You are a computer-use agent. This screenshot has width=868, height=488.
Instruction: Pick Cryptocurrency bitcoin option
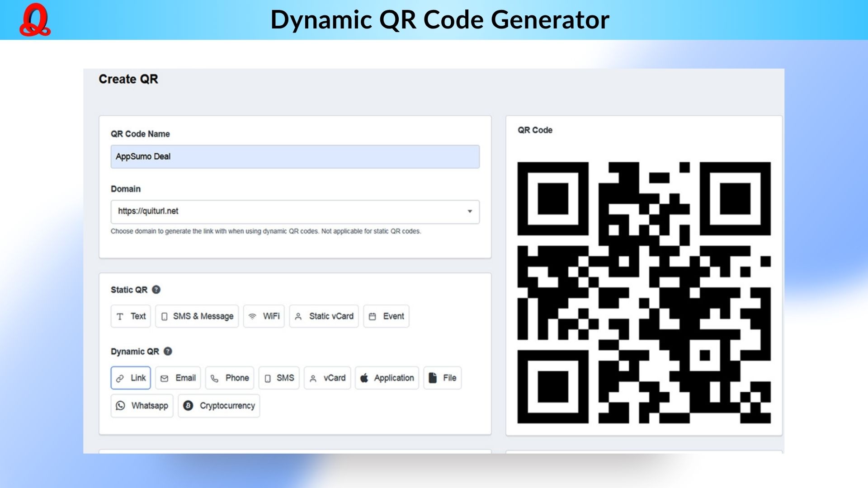click(219, 405)
